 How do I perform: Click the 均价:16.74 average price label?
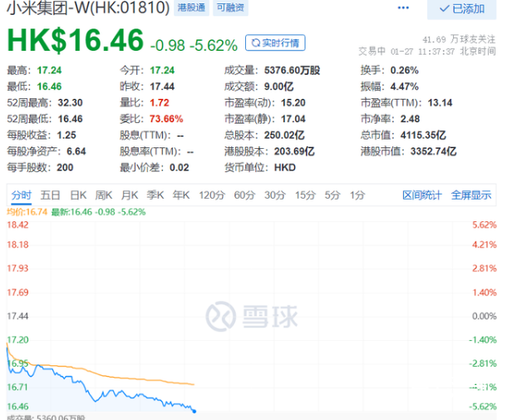tap(27, 212)
